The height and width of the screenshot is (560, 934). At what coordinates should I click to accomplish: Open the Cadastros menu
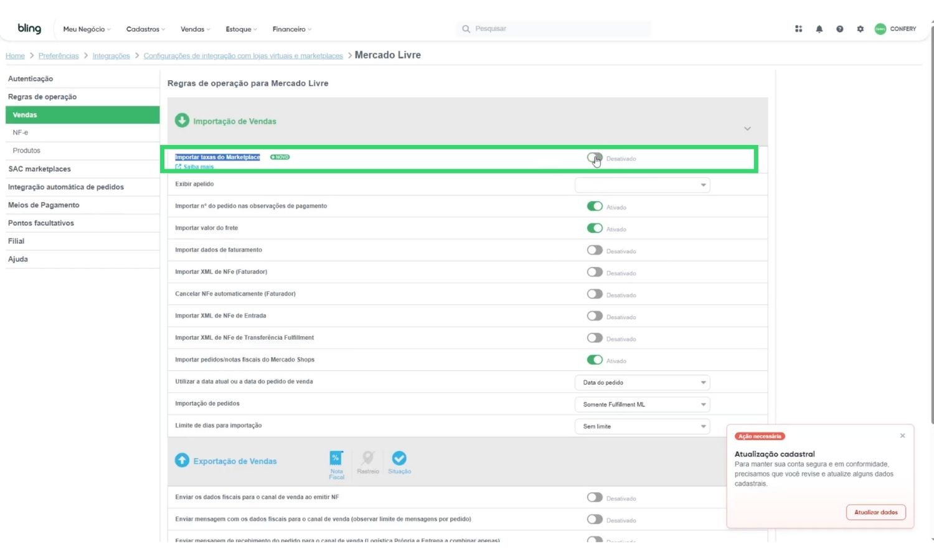click(146, 29)
